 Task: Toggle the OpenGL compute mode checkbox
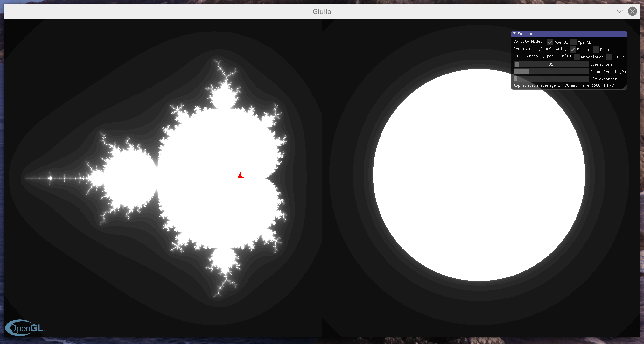(x=550, y=42)
